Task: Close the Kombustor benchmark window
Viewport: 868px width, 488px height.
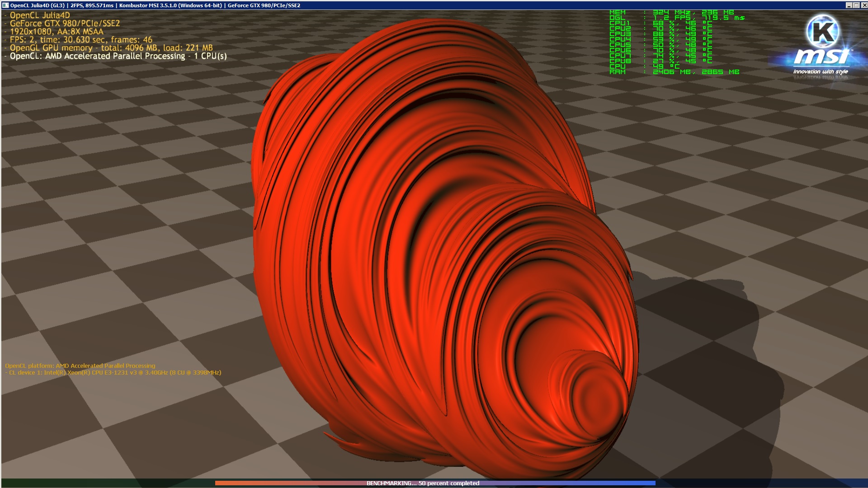Action: (863, 5)
